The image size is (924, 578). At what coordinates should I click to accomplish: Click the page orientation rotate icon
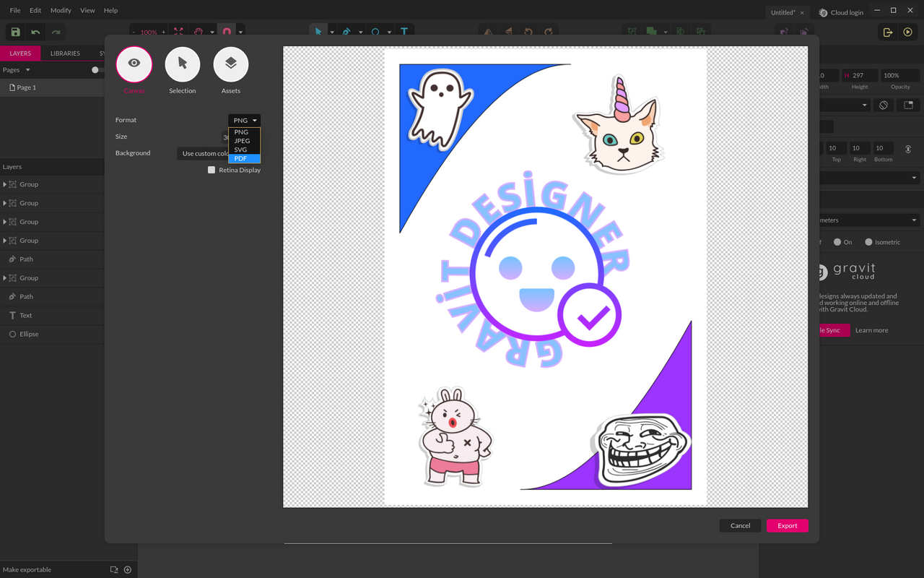884,105
